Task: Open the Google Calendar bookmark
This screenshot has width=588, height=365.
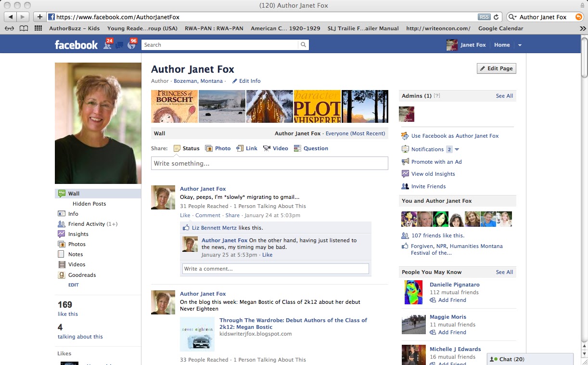Action: coord(500,28)
